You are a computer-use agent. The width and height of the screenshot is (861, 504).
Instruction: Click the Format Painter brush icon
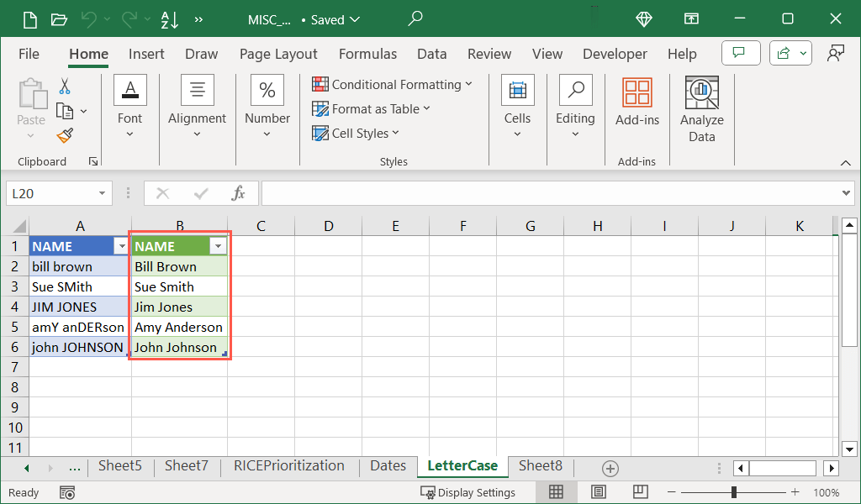point(65,135)
